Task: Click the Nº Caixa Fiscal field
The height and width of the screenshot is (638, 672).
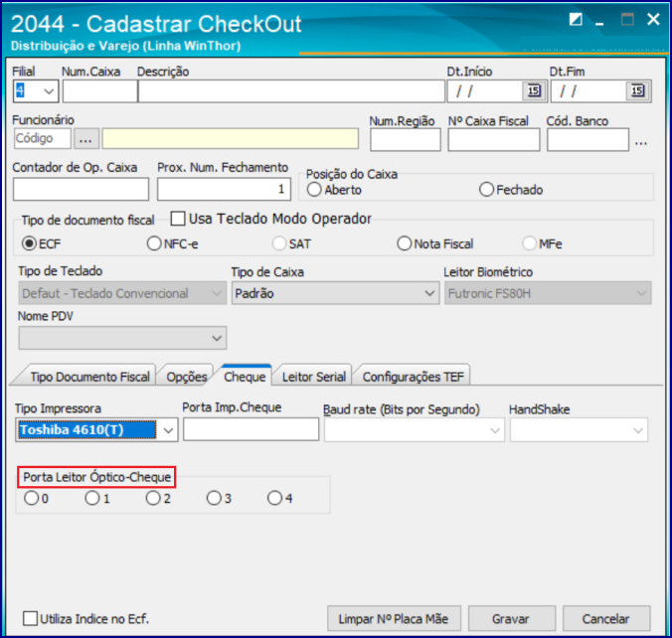Action: 494,140
